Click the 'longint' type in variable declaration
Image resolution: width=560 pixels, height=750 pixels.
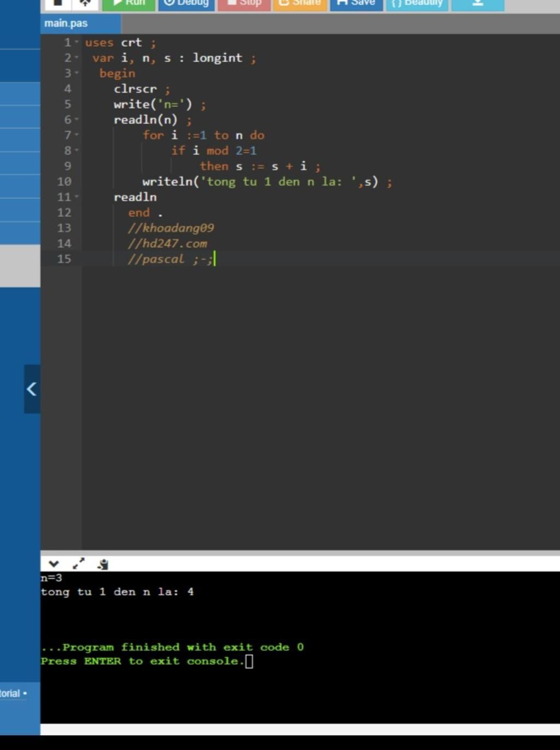[217, 58]
